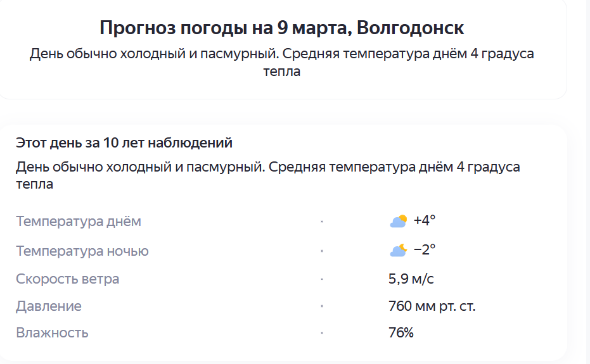Click the dot separator in the "Давление" row
The image size is (590, 364).
[x=322, y=306]
